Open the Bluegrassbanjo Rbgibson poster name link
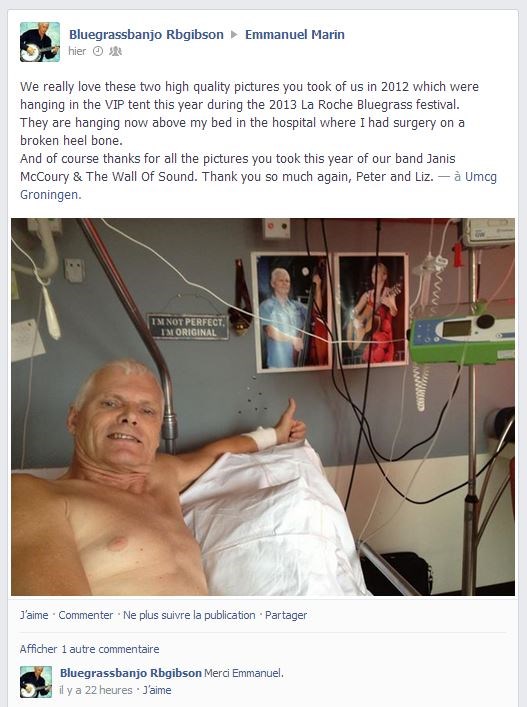Screen dimensions: 527x707 [146, 35]
